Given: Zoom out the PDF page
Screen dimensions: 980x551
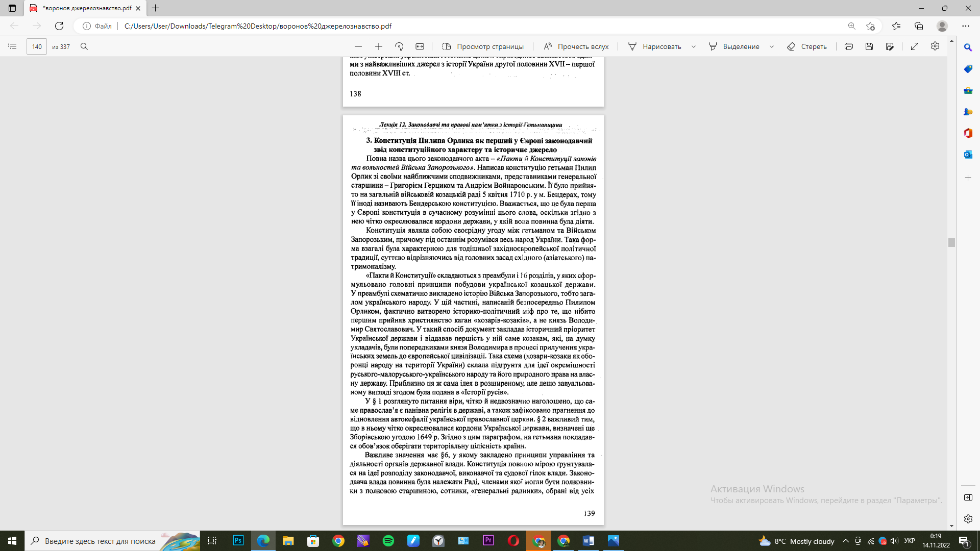Looking at the screenshot, I should 358,46.
